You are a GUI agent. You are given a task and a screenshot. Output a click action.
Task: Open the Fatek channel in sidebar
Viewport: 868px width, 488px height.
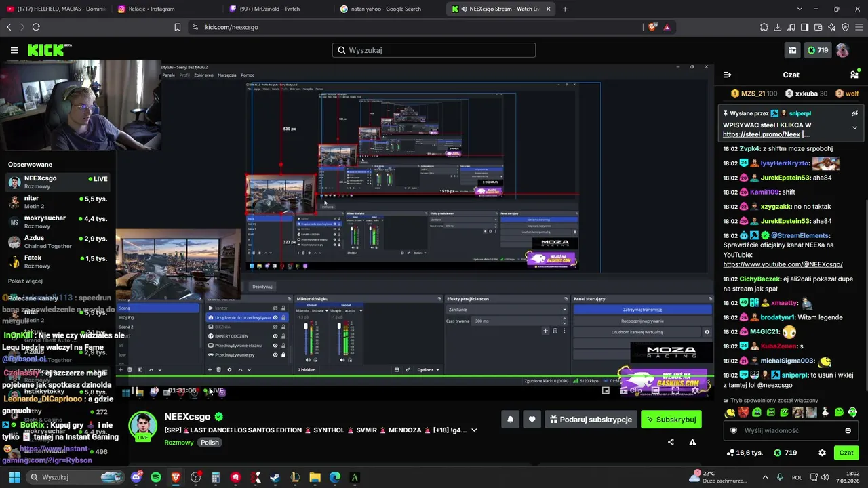point(58,261)
